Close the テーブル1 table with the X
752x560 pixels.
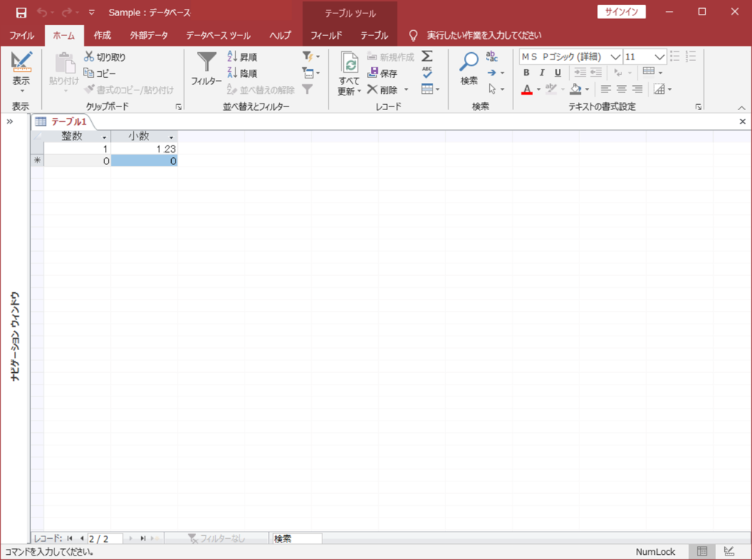pos(742,122)
